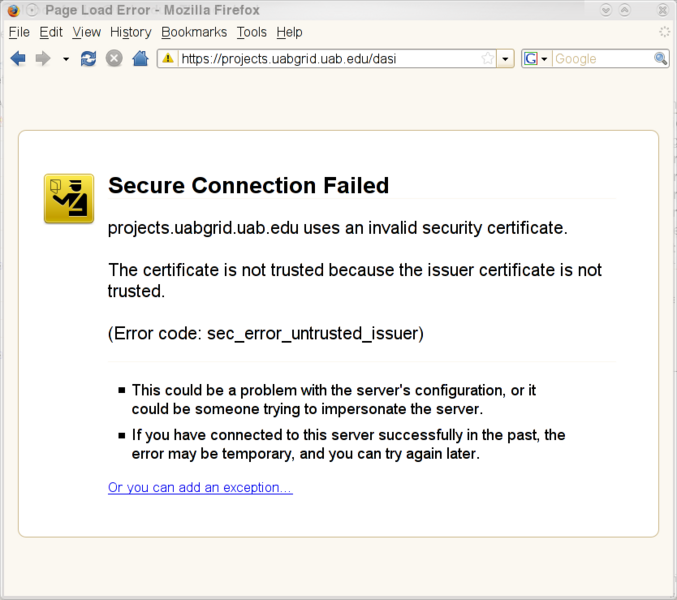Open the Tools menu
Screen dimensions: 677x600
point(252,32)
